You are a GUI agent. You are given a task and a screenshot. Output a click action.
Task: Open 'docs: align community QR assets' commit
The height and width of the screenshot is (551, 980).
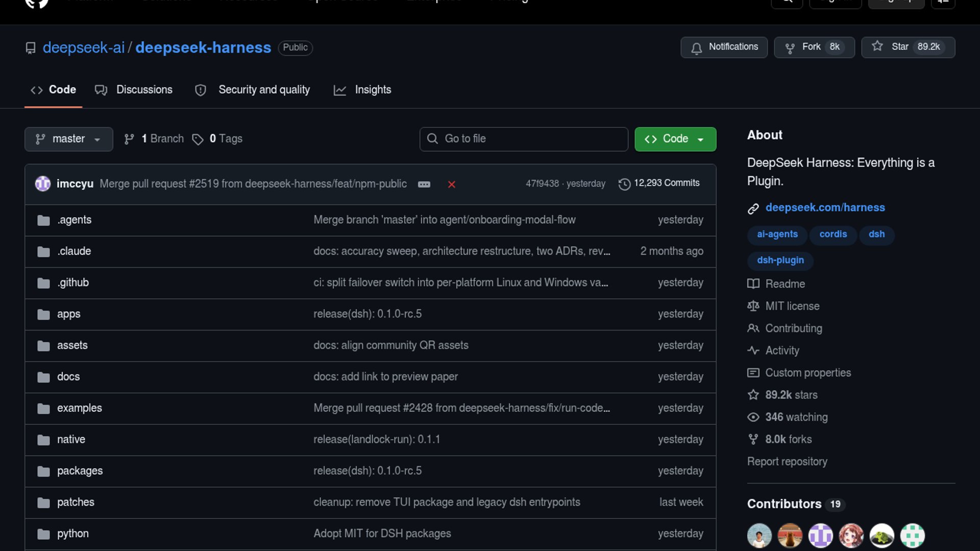391,345
